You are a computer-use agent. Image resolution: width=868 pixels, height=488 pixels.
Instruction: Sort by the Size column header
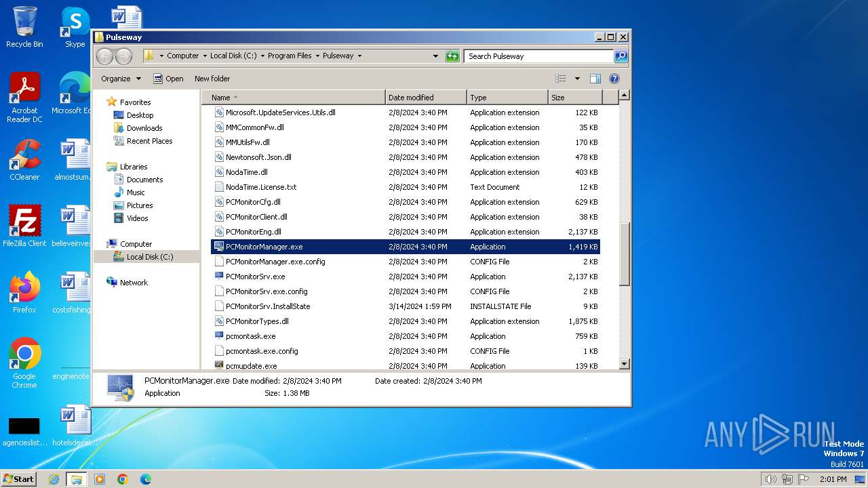[x=574, y=98]
